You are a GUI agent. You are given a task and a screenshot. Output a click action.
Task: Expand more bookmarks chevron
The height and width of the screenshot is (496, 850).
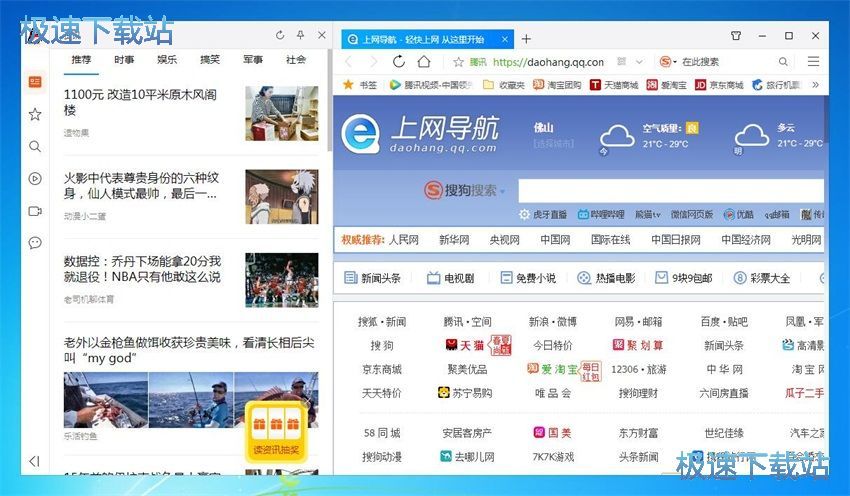pos(815,85)
